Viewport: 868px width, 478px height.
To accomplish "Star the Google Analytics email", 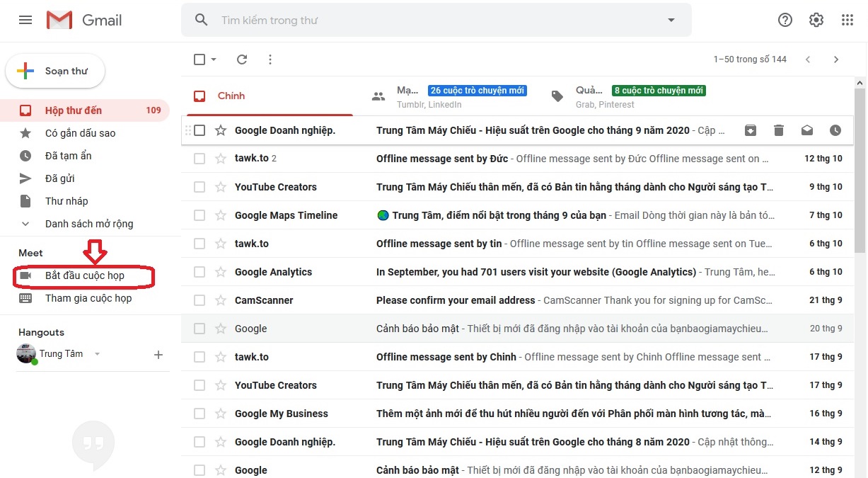I will point(221,272).
